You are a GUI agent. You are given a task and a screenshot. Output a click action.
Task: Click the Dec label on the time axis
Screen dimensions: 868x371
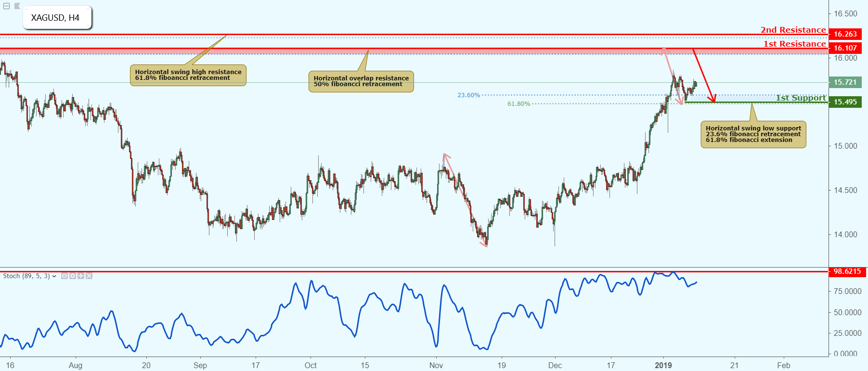pyautogui.click(x=555, y=365)
